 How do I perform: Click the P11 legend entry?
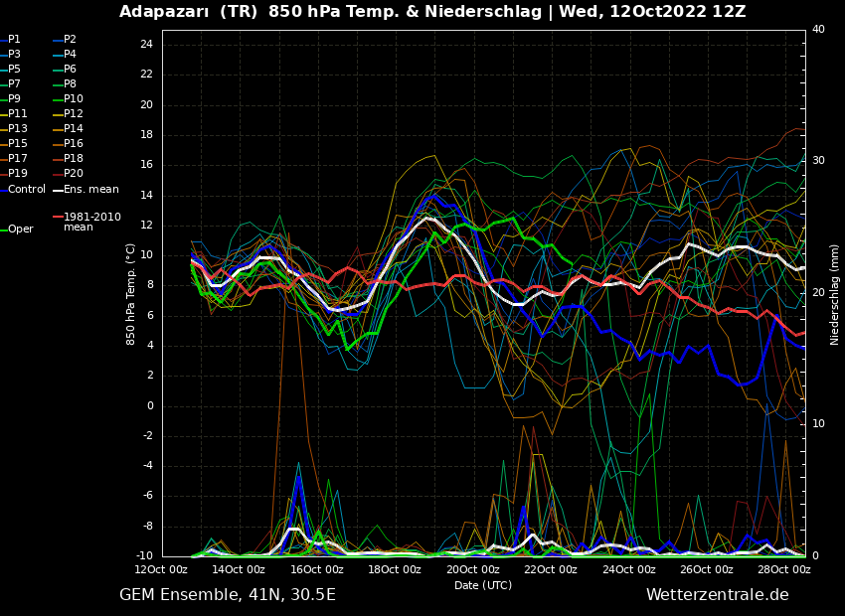click(x=14, y=113)
